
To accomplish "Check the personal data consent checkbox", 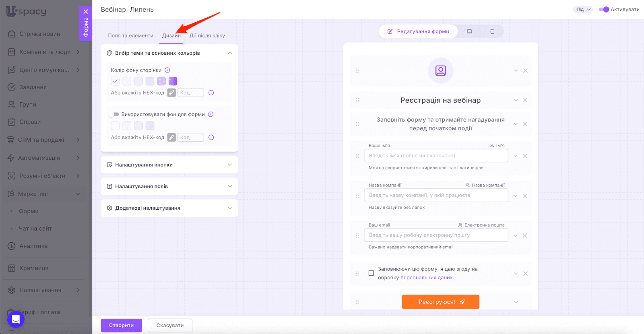I will [x=371, y=273].
